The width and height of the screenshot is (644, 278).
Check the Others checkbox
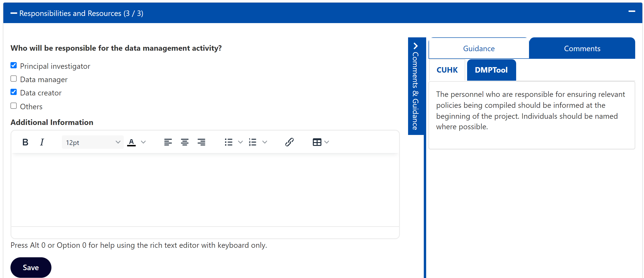(x=14, y=106)
